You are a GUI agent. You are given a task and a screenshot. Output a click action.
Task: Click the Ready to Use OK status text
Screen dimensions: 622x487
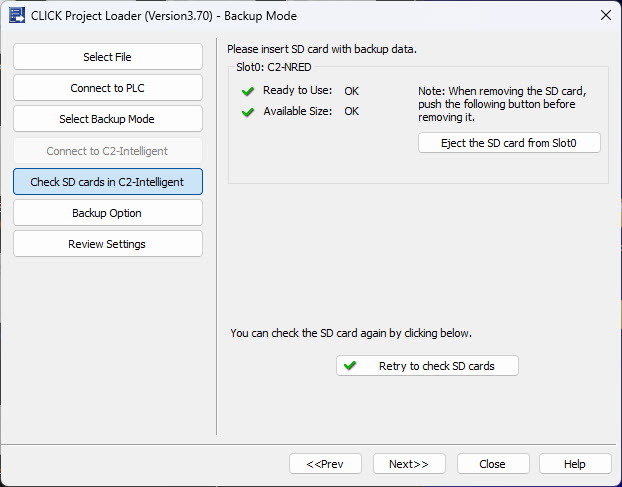[x=351, y=91]
